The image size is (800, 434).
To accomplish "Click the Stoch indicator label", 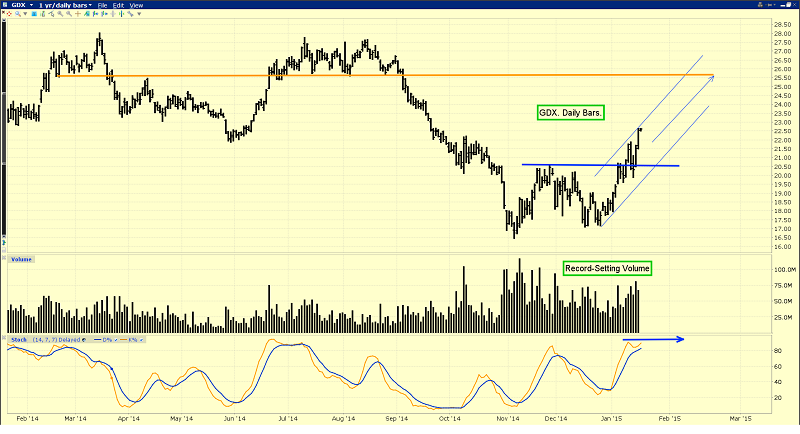I will 18,340.
